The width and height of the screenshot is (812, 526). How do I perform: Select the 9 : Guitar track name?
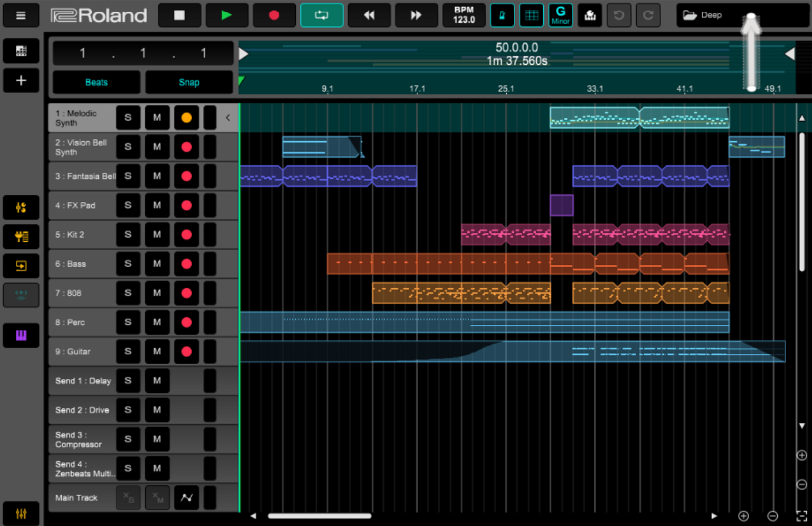(73, 351)
